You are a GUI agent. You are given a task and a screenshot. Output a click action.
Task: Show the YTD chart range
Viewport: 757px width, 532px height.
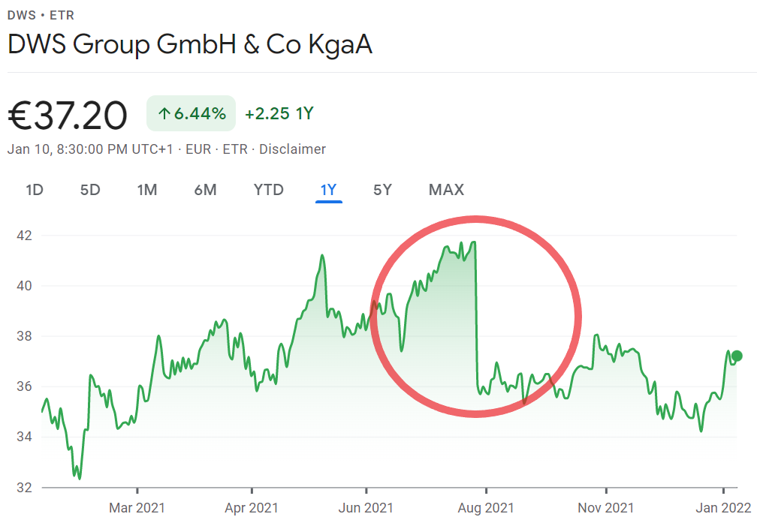coord(268,190)
